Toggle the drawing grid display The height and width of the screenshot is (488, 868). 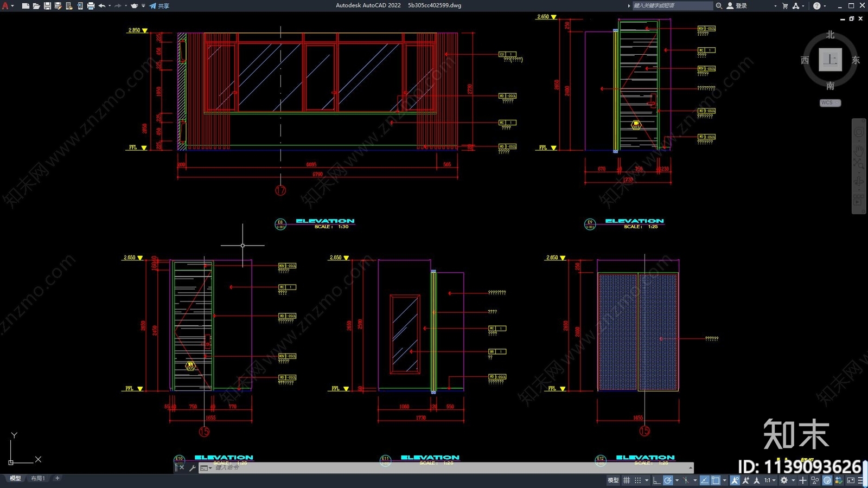(x=627, y=480)
